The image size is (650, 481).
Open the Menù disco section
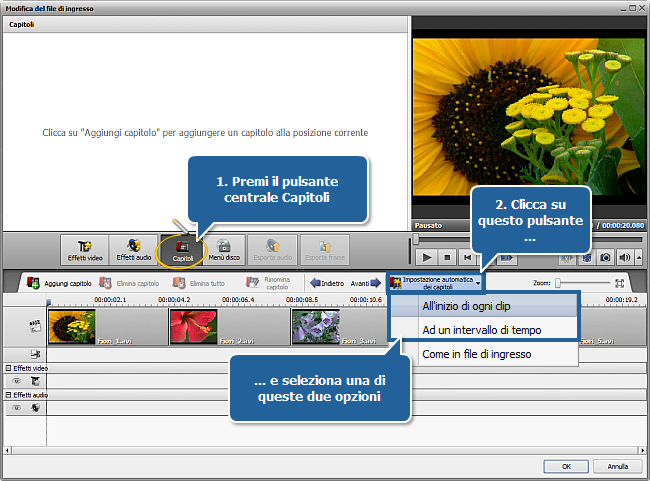pos(225,250)
